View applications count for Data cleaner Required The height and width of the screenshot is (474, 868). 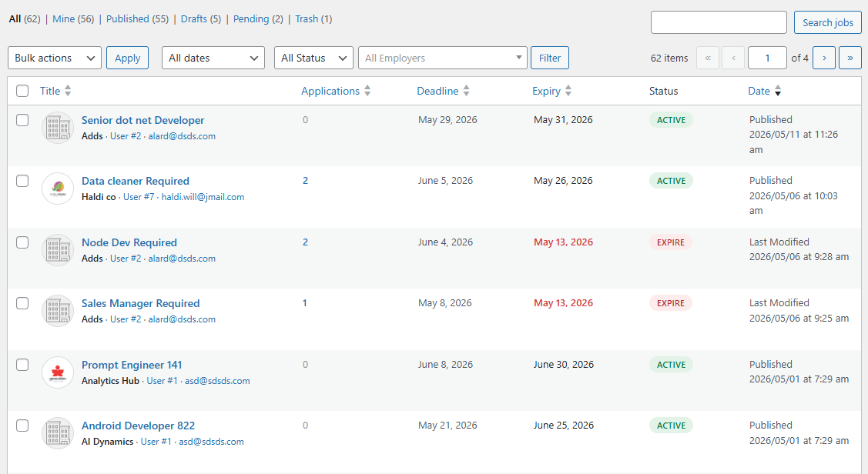[305, 181]
